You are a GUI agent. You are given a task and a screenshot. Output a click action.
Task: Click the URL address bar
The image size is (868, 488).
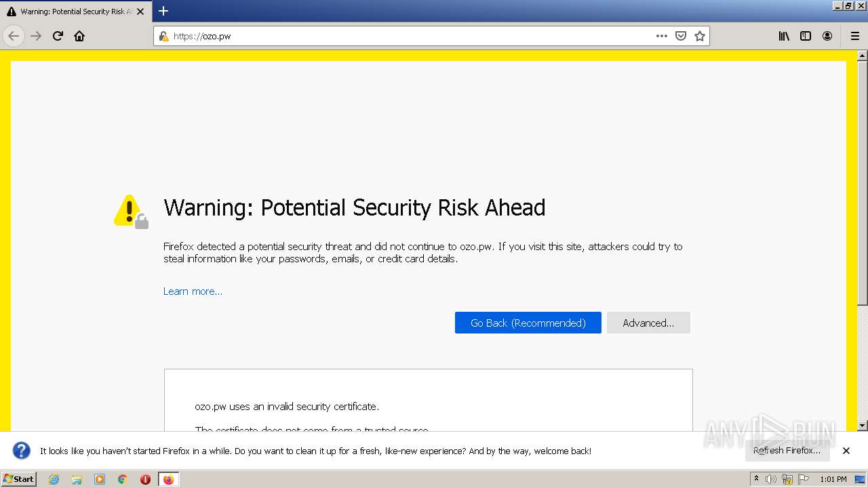point(407,36)
